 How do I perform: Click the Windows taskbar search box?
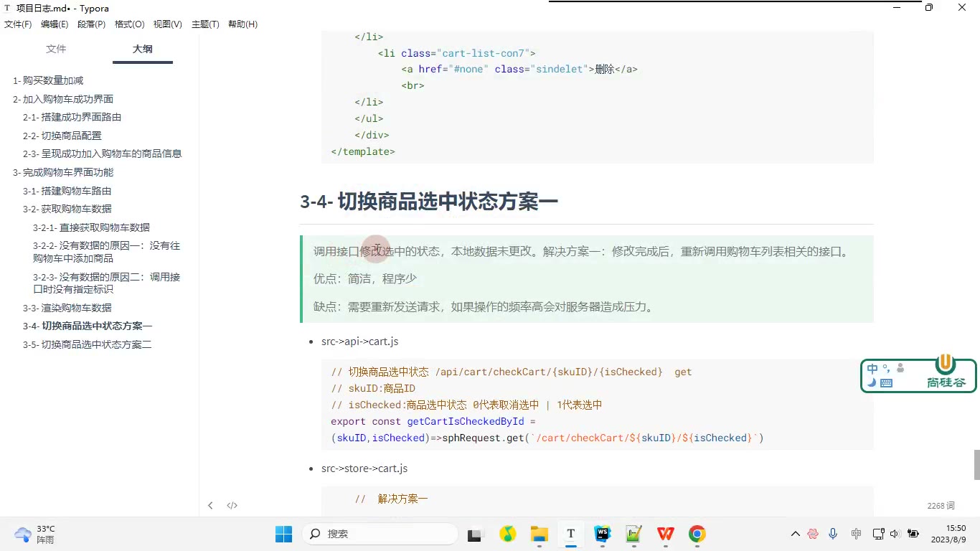[380, 534]
